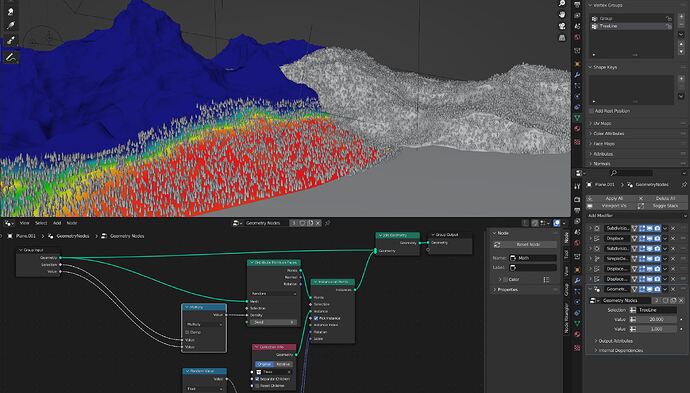Screen dimensions: 690x393
Task: Click the input attribute toggle beside Selection TreeLine
Action: (x=633, y=310)
